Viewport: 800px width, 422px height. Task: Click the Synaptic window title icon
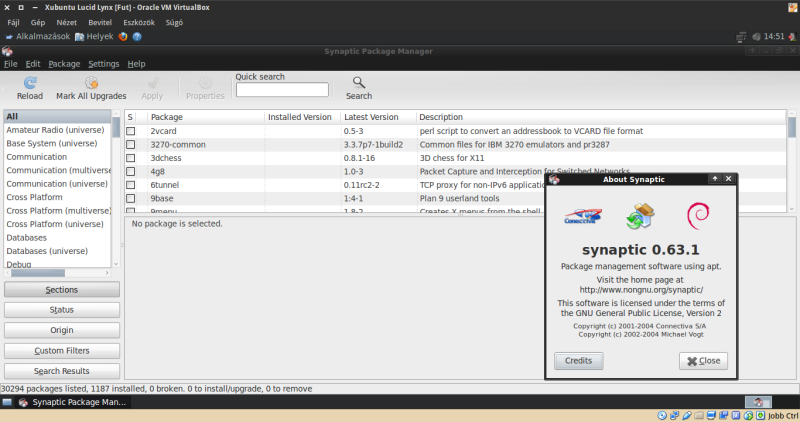pos(7,51)
